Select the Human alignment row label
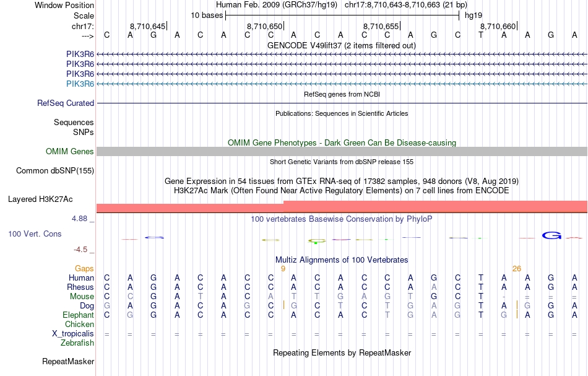The width and height of the screenshot is (588, 376). [81, 278]
